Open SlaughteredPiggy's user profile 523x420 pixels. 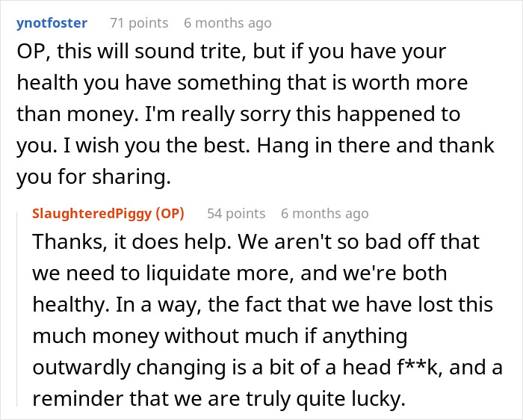[92, 214]
